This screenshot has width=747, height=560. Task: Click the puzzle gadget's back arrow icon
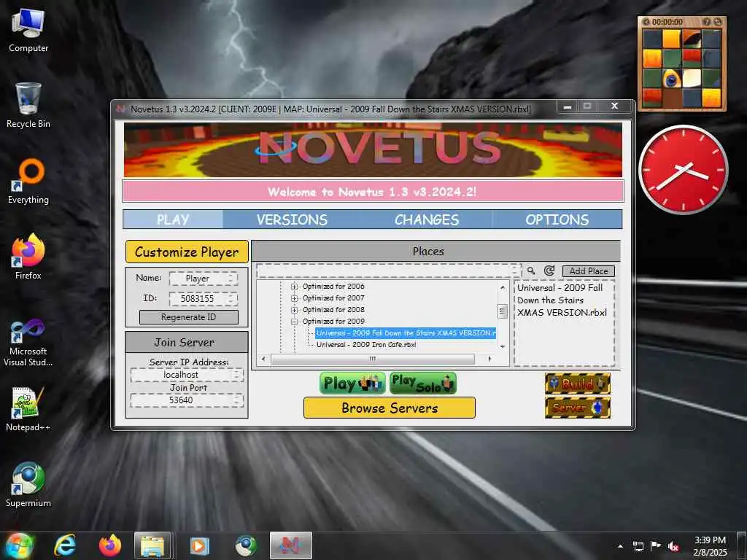point(646,22)
